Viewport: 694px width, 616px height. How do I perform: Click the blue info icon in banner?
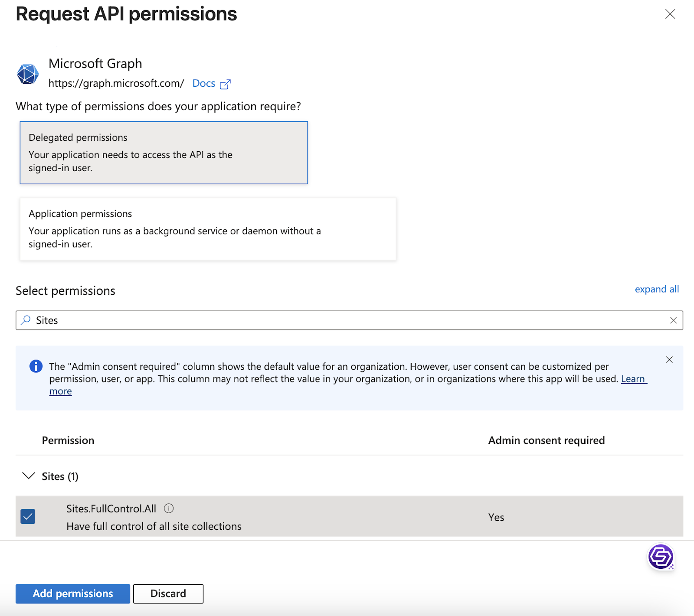pyautogui.click(x=36, y=366)
